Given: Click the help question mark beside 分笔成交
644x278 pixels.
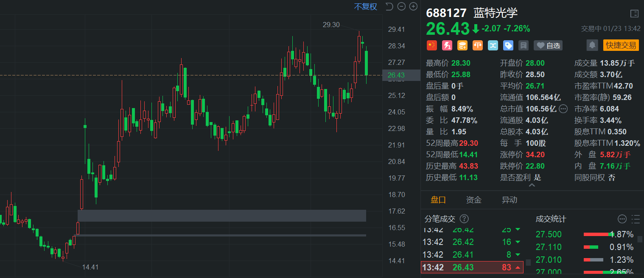Looking at the screenshot, I should (x=465, y=219).
